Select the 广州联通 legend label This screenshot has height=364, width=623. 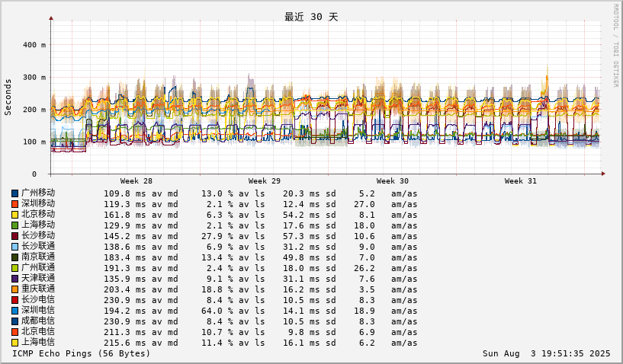(38, 268)
